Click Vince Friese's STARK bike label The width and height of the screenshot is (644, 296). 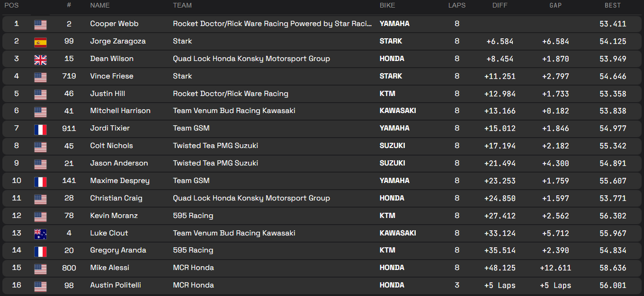tap(391, 76)
